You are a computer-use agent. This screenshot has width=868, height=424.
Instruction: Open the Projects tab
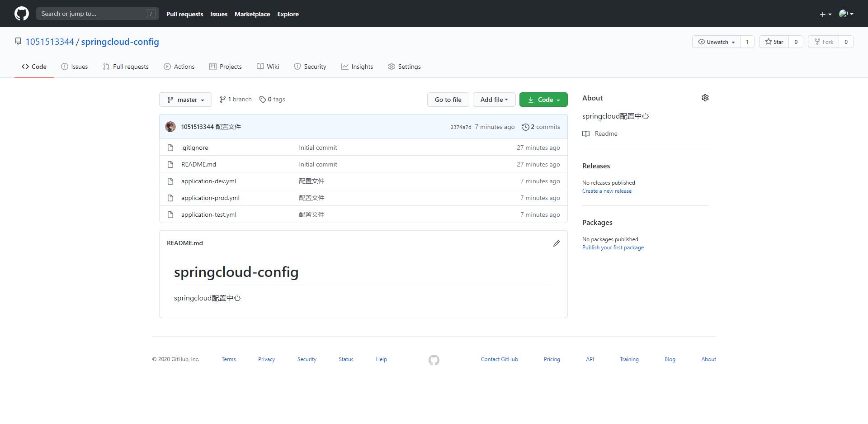pos(226,67)
